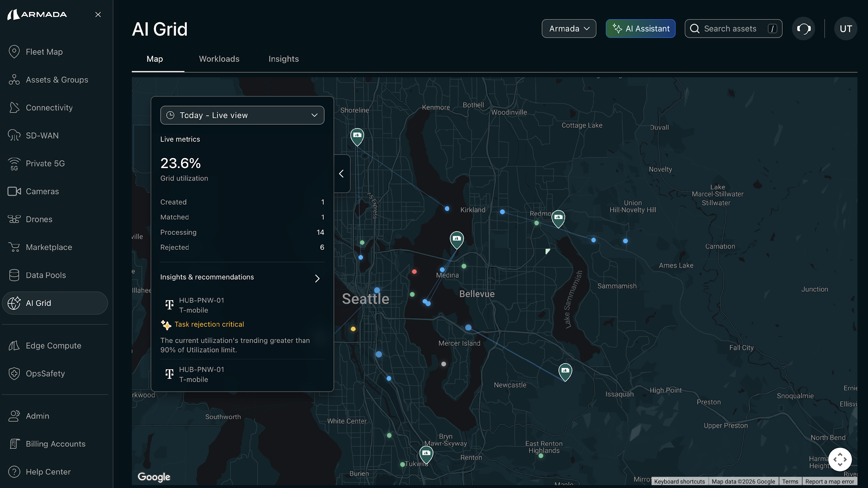Open the Drones section
Screen dimensions: 868x488
pyautogui.click(x=39, y=219)
